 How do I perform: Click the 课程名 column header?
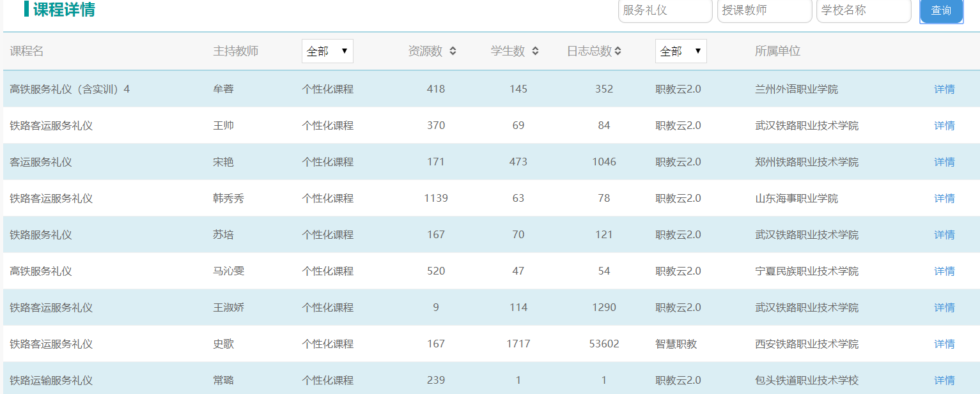point(27,51)
